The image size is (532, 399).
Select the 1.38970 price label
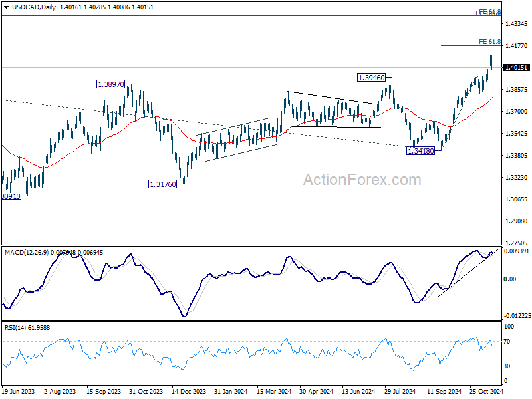[x=111, y=84]
